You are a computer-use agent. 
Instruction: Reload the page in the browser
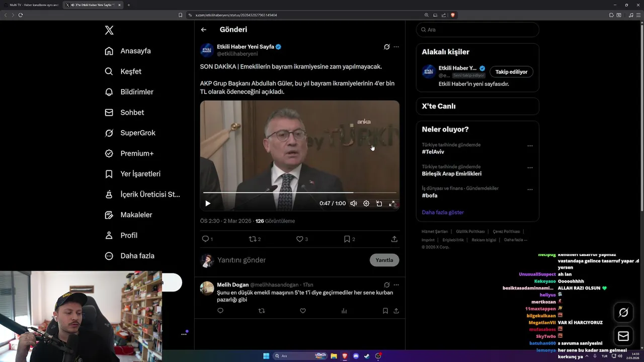coord(21,15)
